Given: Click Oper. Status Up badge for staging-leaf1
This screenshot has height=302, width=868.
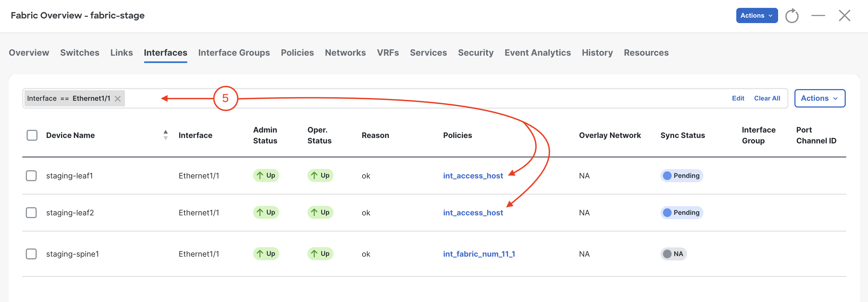Looking at the screenshot, I should (320, 175).
